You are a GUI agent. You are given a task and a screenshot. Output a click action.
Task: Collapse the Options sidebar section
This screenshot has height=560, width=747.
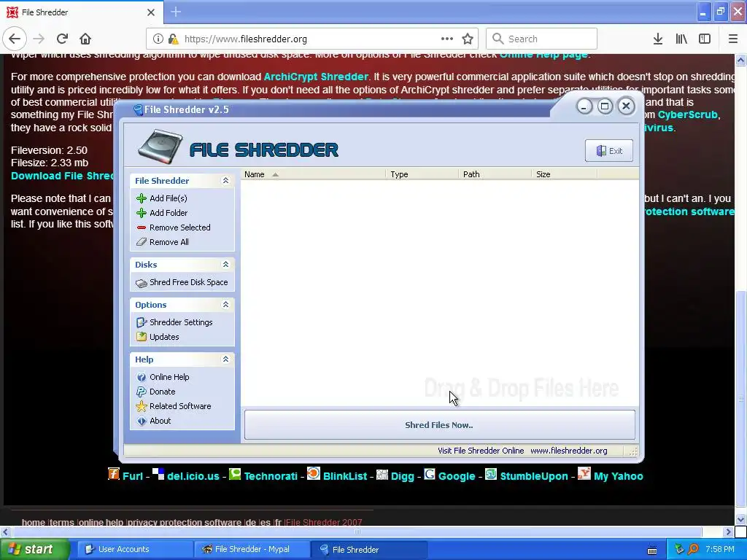(x=226, y=305)
